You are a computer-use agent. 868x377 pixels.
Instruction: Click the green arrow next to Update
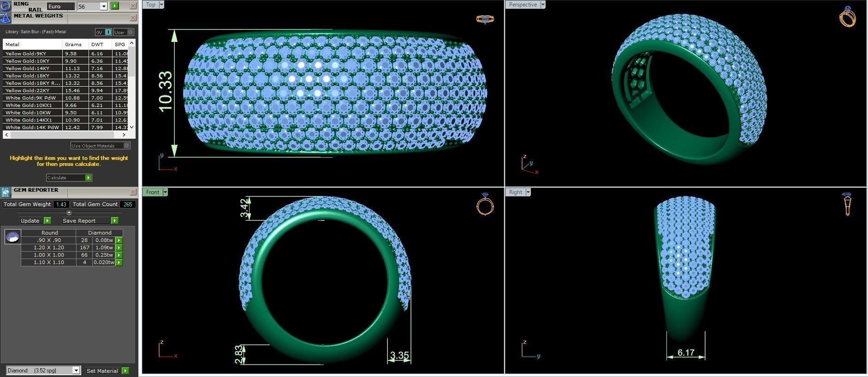[47, 221]
